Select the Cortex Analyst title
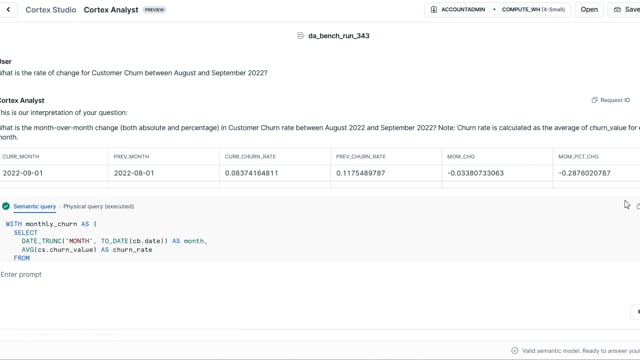Viewport: 640px width, 360px height. point(111,10)
